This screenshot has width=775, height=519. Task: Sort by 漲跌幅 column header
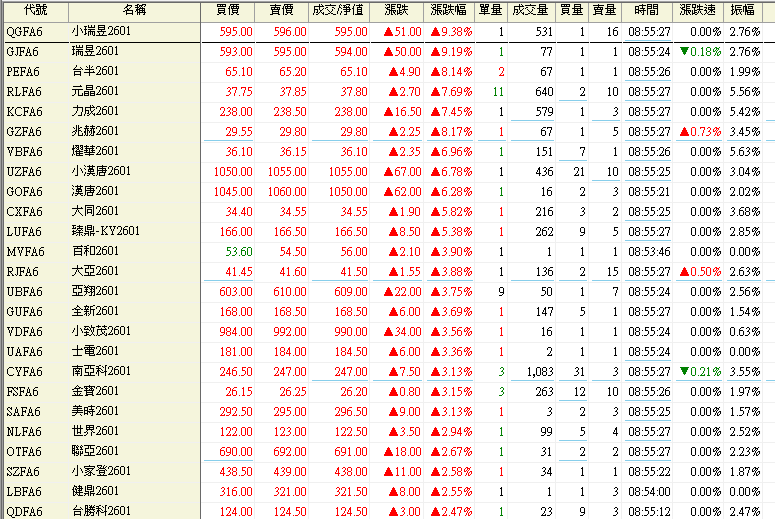pos(450,10)
